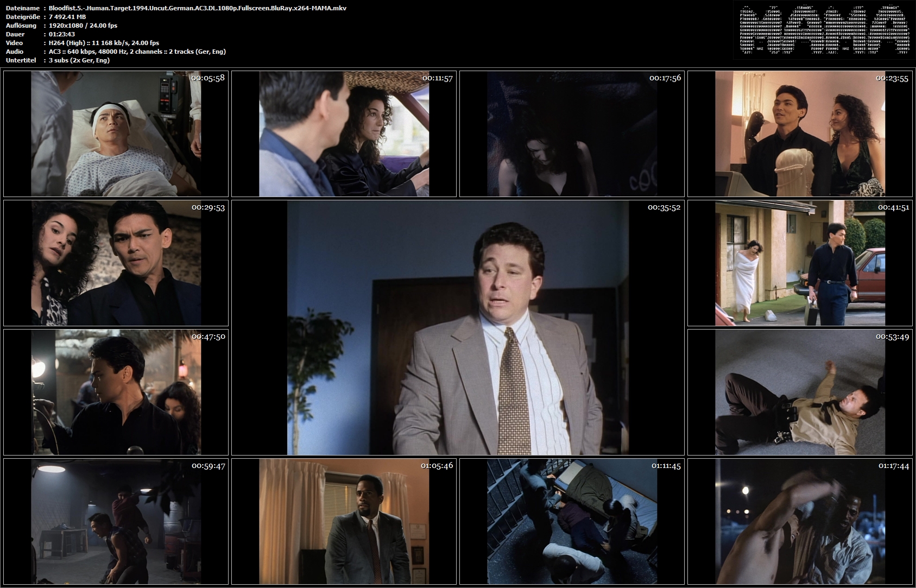Open the frame stamped 00:59:47
Viewport: 916px width, 588px height.
pos(116,521)
